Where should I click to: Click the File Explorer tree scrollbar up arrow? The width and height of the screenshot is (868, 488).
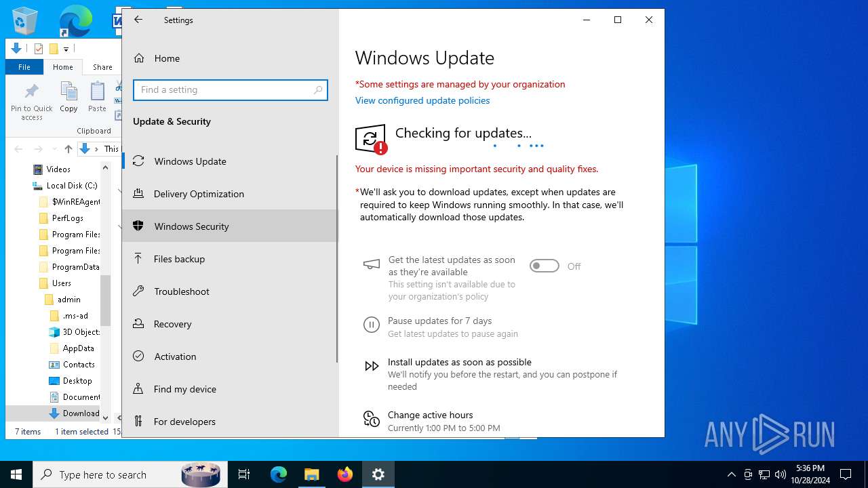pos(105,167)
